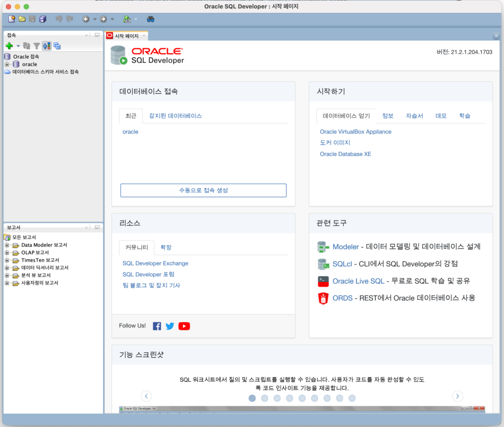Minimize the 보고서 panel with its minimize icon

[97, 228]
